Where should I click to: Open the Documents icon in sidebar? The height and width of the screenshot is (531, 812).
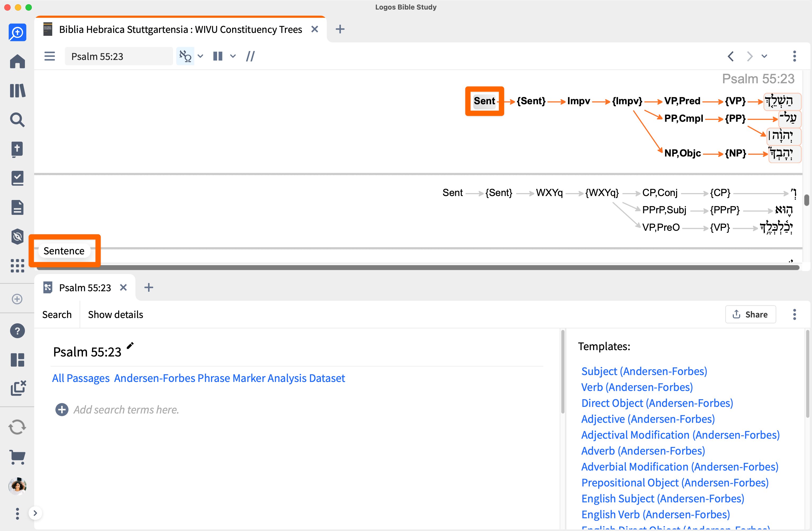[17, 207]
